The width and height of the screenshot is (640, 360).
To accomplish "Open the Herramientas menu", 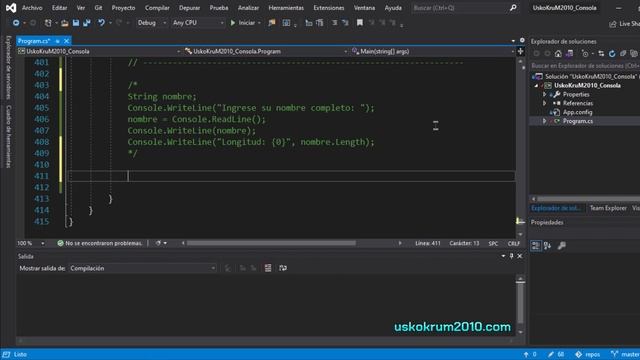I will [x=286, y=8].
